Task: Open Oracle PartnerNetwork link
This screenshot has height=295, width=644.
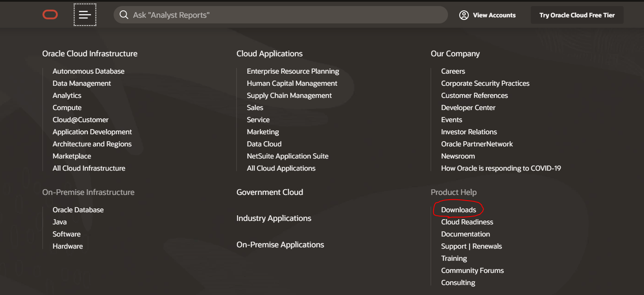Action: tap(477, 144)
